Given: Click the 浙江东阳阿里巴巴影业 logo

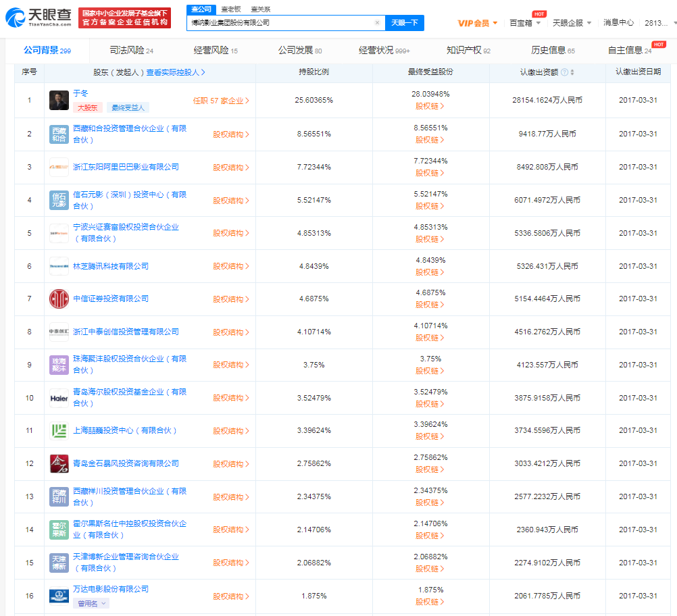Looking at the screenshot, I should (x=59, y=167).
